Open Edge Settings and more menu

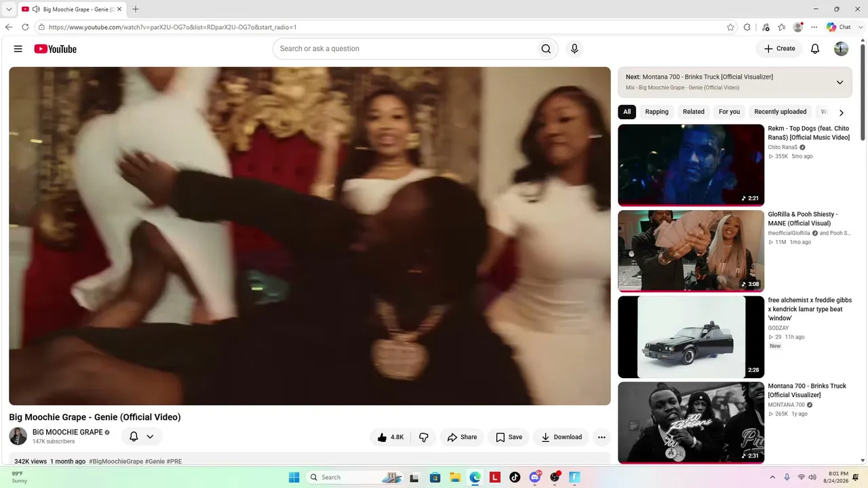[814, 27]
